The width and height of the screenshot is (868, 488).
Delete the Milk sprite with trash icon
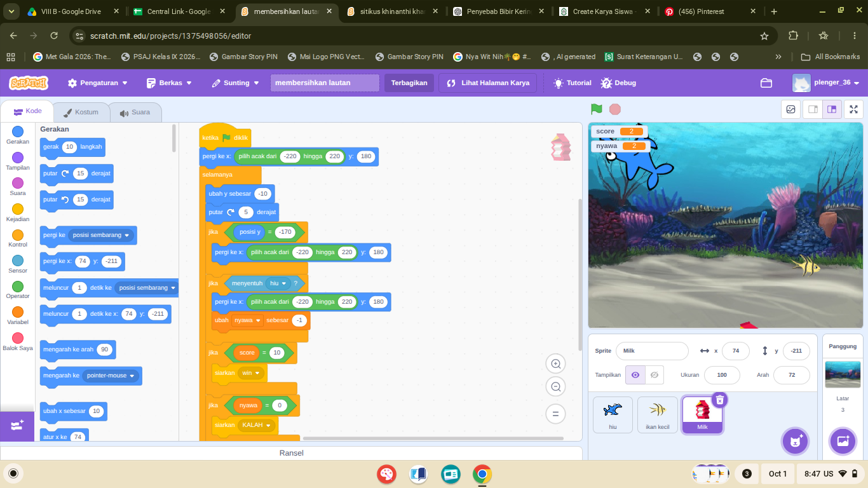point(719,400)
